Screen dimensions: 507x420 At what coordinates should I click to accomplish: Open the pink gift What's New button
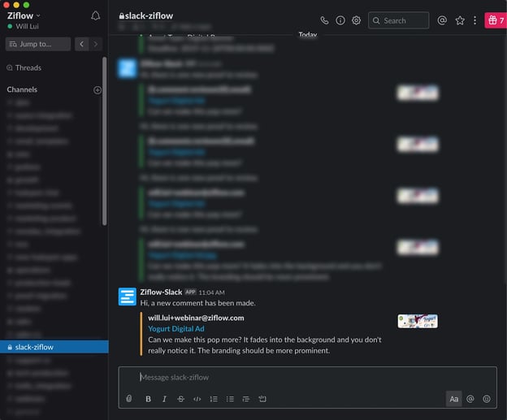pos(495,20)
